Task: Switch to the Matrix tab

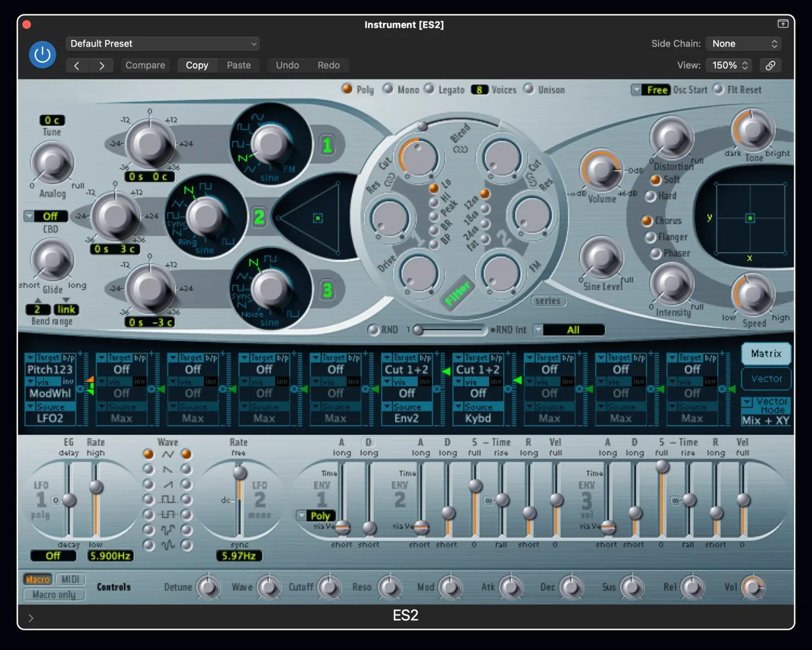Action: point(766,354)
